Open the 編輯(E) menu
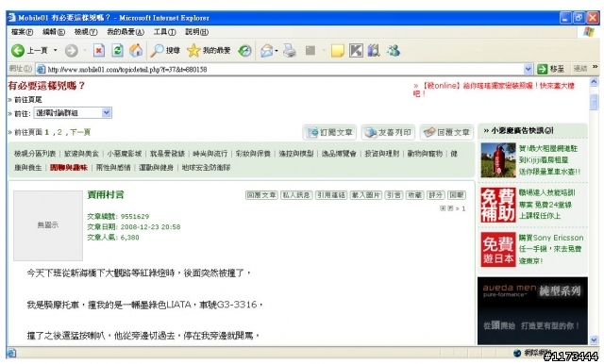604x364 pixels. click(x=54, y=32)
